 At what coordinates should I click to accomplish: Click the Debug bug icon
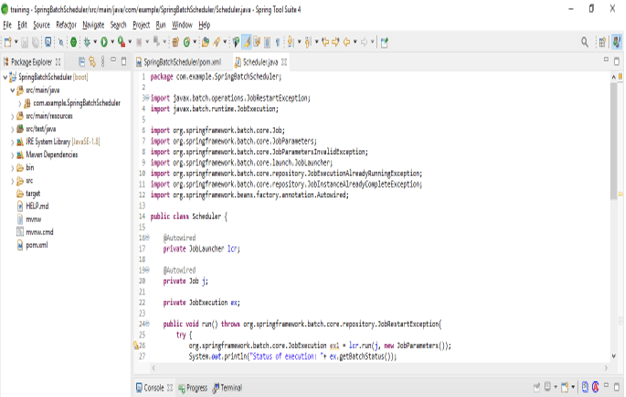[x=87, y=42]
